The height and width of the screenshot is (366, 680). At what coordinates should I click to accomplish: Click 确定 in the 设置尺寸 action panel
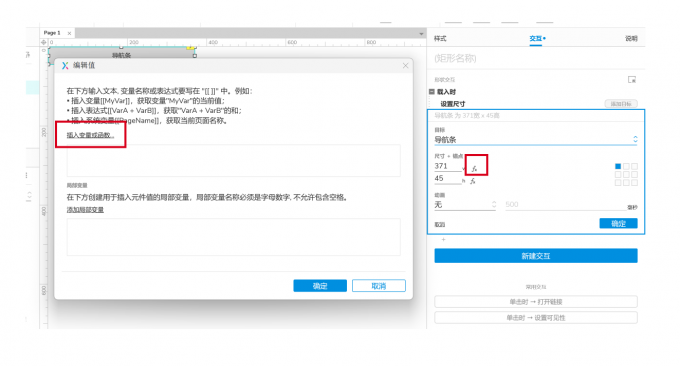pos(618,223)
